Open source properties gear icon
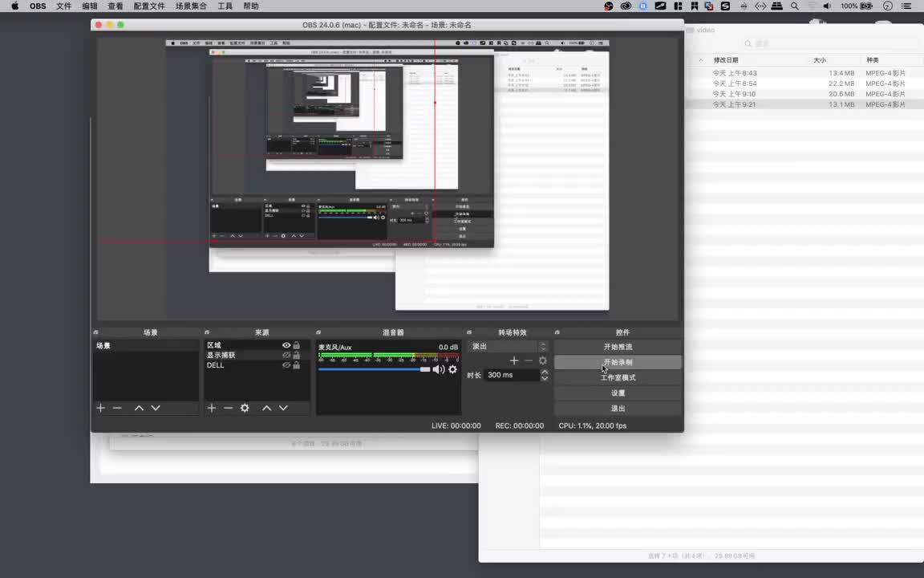The width and height of the screenshot is (924, 578). click(245, 408)
